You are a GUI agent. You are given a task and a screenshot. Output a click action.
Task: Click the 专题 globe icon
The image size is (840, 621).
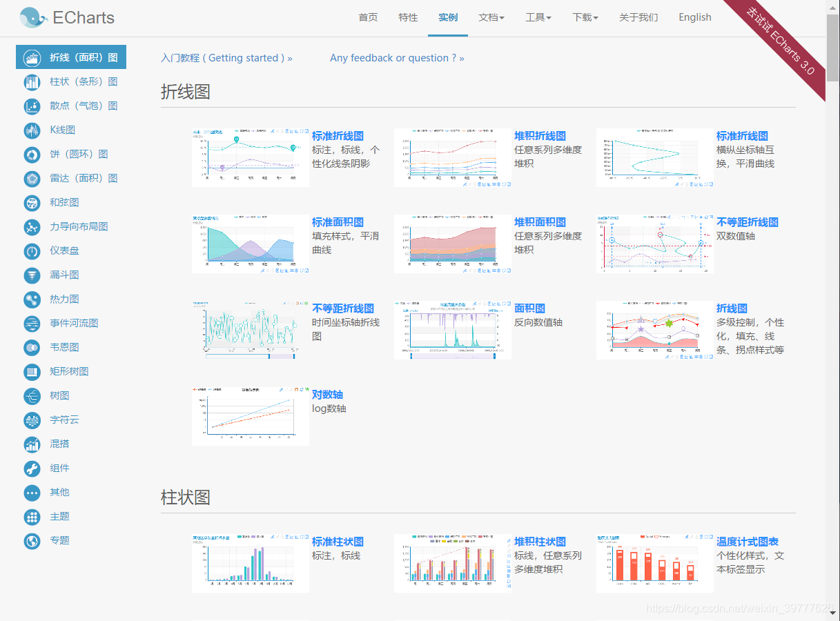pyautogui.click(x=32, y=541)
